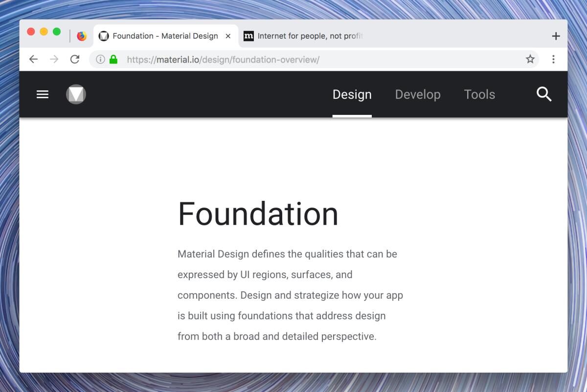
Task: Open a new browser tab
Action: pyautogui.click(x=556, y=36)
